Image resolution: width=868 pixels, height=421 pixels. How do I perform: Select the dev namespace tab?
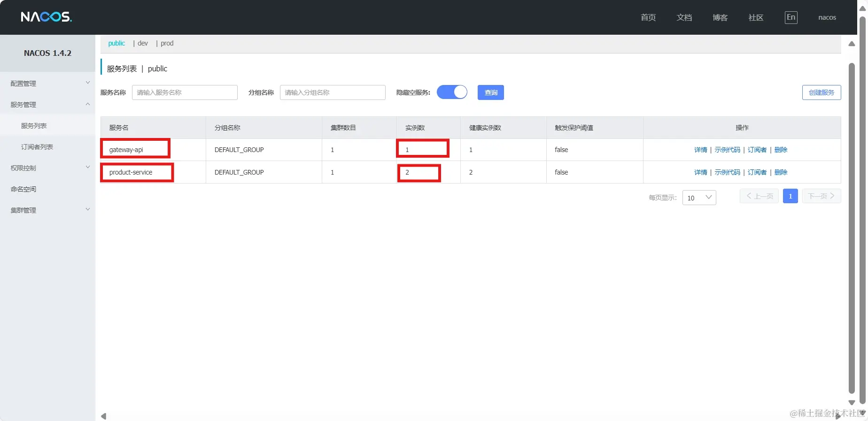pos(143,43)
